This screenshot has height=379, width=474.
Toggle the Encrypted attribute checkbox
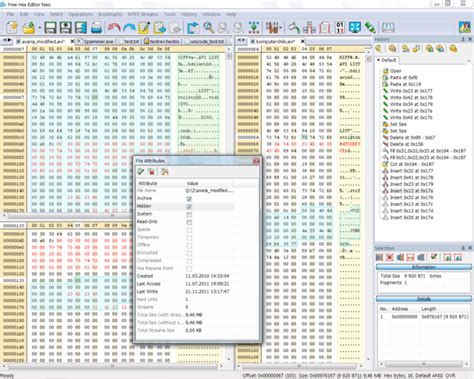pos(189,253)
